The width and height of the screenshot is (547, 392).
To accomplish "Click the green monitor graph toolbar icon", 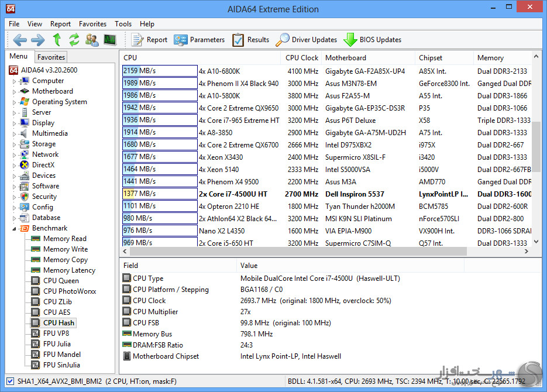I will (109, 40).
